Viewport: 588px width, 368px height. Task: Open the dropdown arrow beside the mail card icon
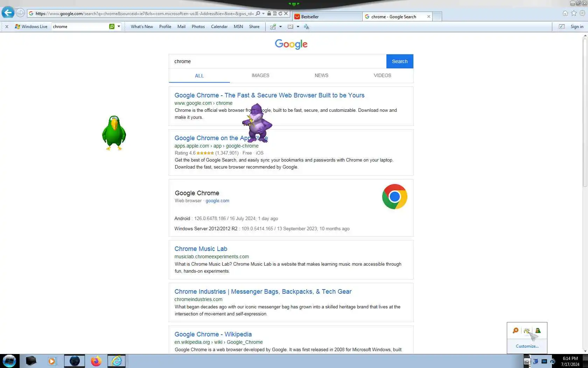pyautogui.click(x=298, y=27)
